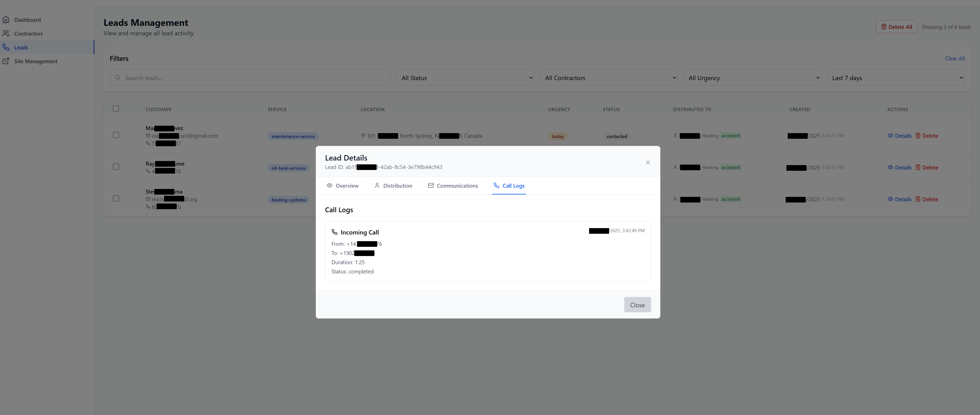
Task: Check the oil-tank-services lead checkbox
Action: (x=116, y=166)
